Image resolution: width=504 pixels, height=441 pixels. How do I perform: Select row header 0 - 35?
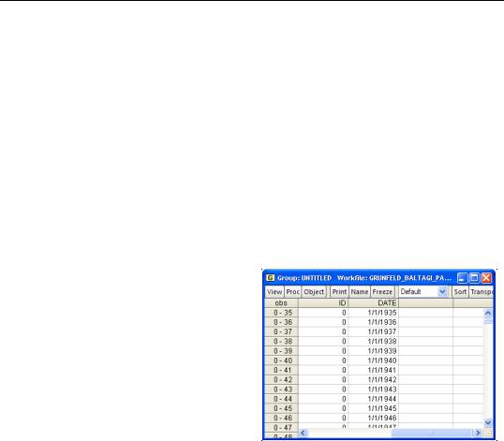point(281,313)
